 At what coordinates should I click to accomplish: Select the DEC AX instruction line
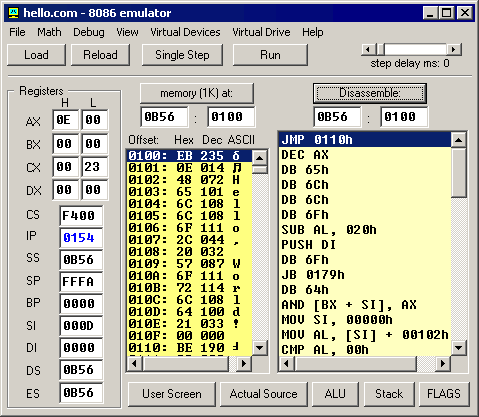(365, 155)
